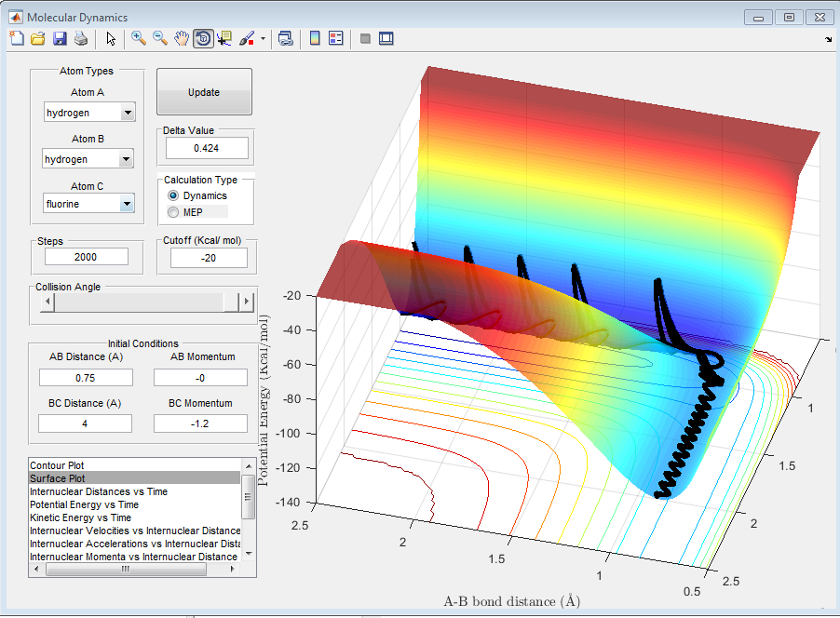Expand the Atom C fluorine dropdown
Screen dimensions: 840x618
(128, 203)
